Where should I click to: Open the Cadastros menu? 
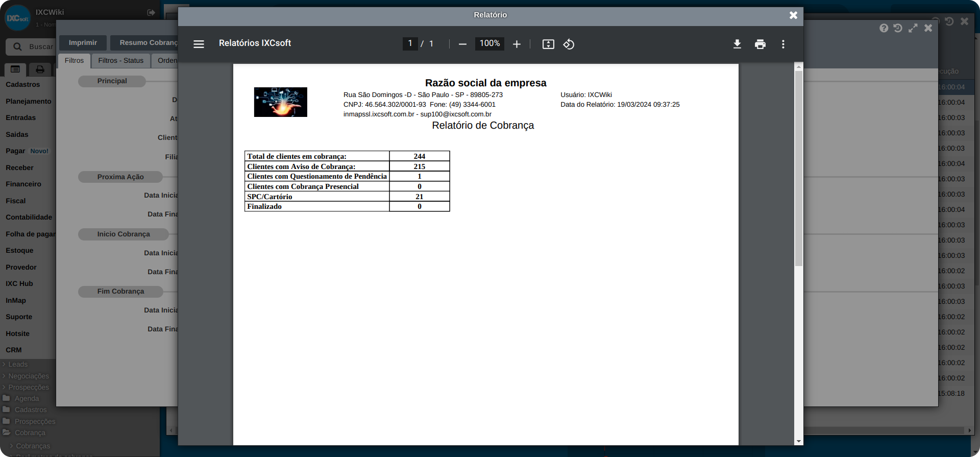tap(23, 85)
